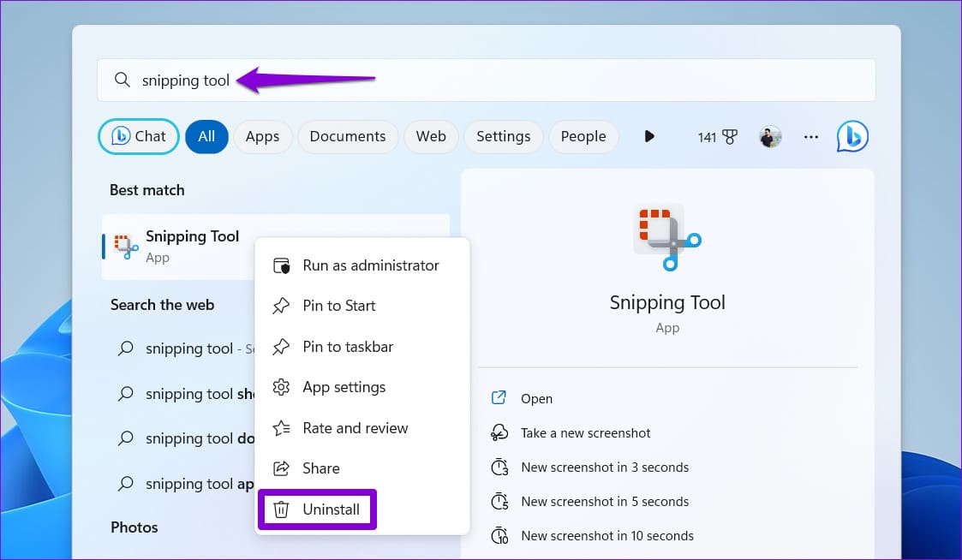Click the pin icon beside Pin to taskbar
This screenshot has height=560, width=962.
tap(281, 347)
